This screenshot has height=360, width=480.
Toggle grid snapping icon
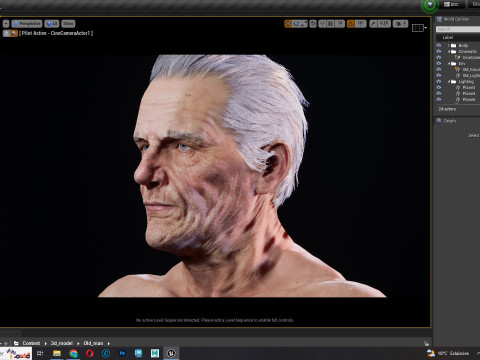(330, 24)
